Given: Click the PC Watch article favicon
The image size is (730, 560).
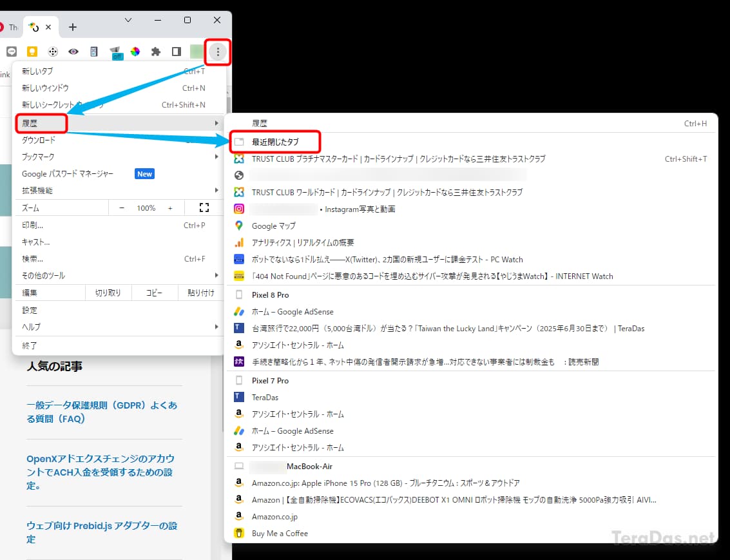Looking at the screenshot, I should tap(239, 259).
